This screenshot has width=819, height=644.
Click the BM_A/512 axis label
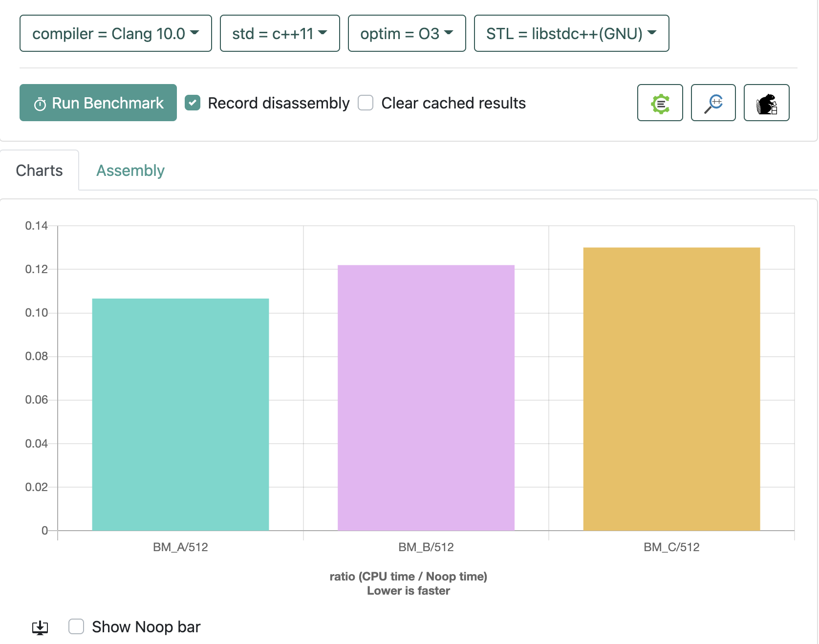point(180,547)
